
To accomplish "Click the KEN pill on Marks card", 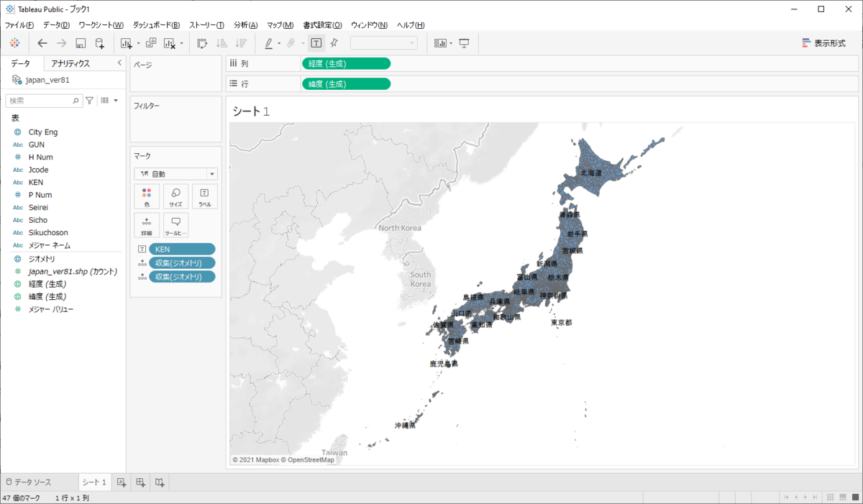I will click(x=182, y=249).
